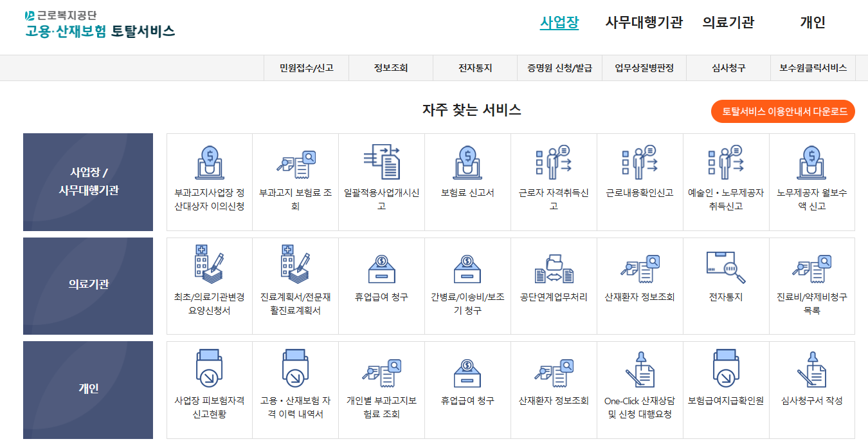Download the 토탈서비스 이용안내서

pyautogui.click(x=781, y=111)
